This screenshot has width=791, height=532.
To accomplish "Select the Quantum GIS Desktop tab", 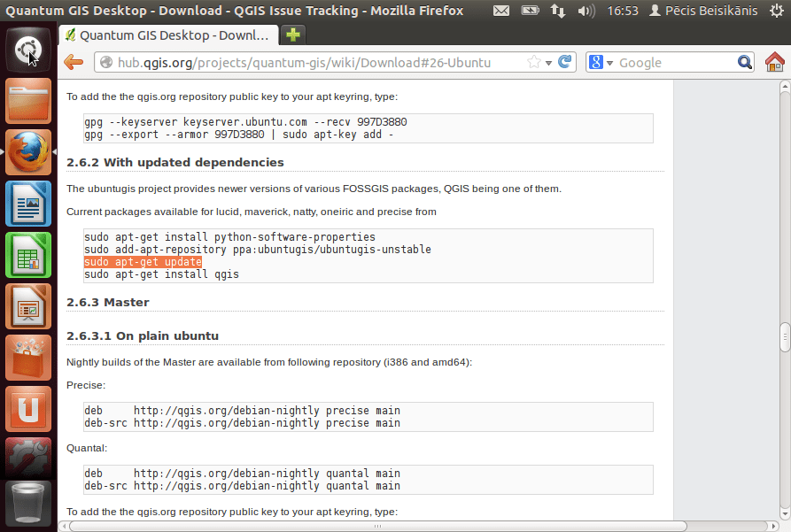I will pyautogui.click(x=168, y=35).
